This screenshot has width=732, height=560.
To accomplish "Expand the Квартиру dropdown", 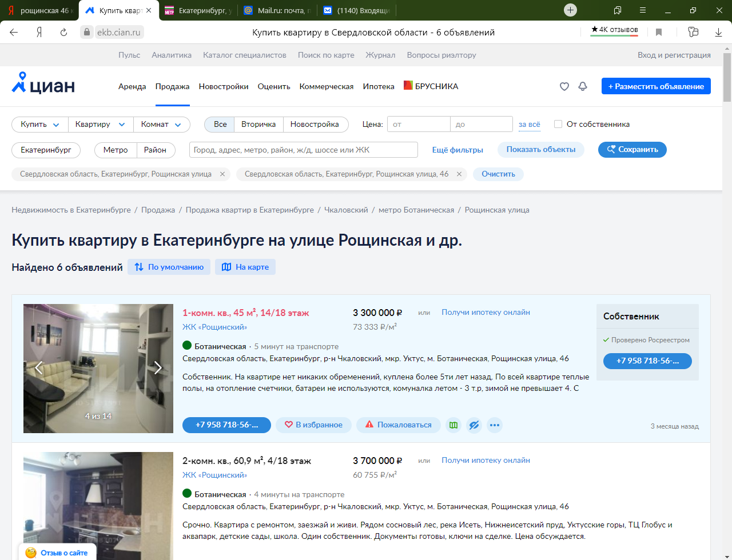I will click(100, 124).
